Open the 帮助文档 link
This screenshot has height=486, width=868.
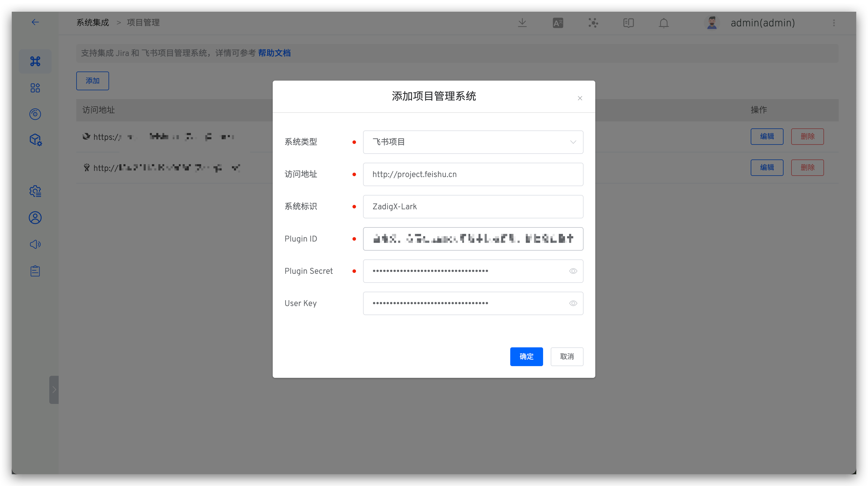(x=274, y=53)
